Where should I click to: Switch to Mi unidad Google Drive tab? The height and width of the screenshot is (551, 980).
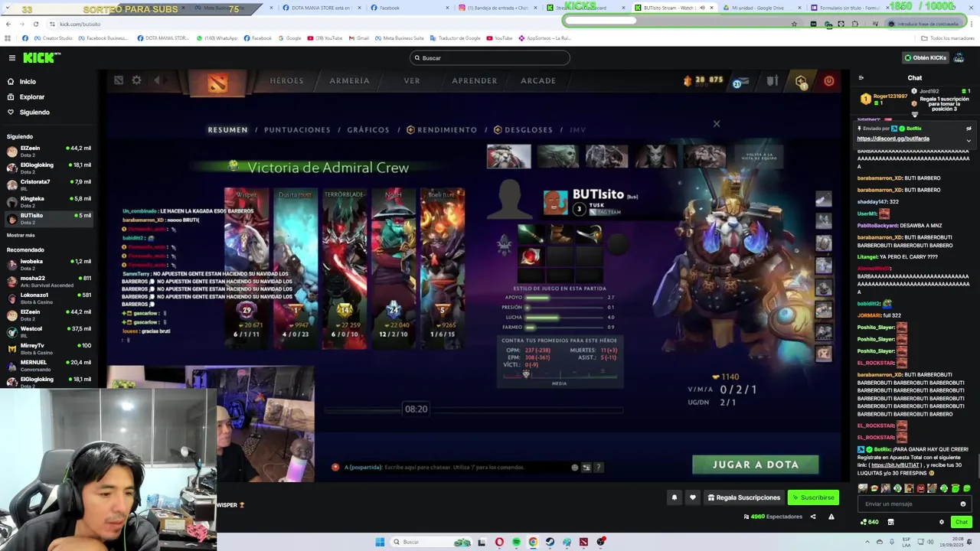pos(758,8)
